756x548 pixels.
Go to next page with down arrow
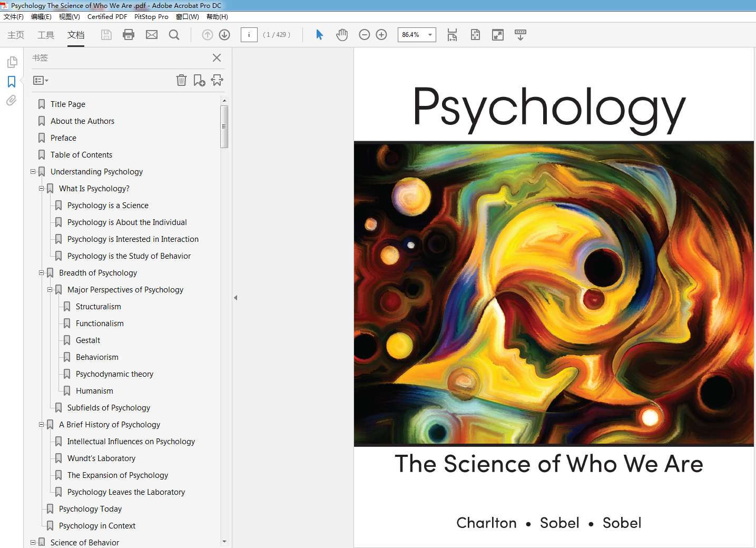tap(224, 34)
